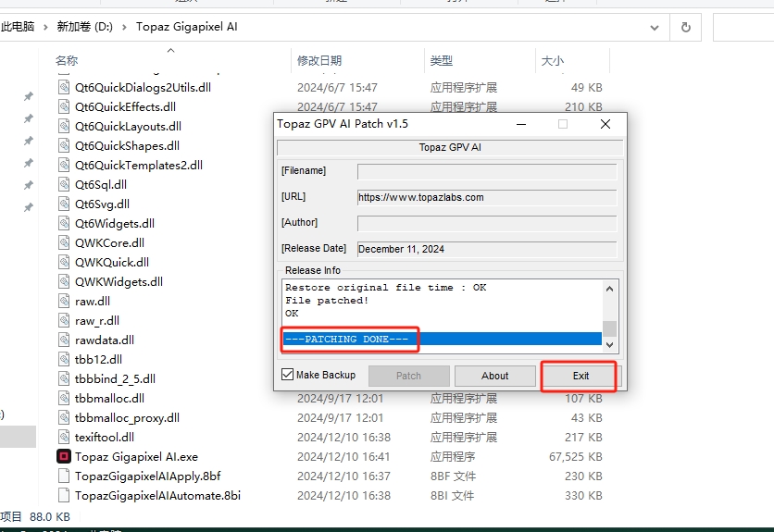The image size is (774, 532).
Task: Click 'Restore original file time : OK' line
Action: 385,287
